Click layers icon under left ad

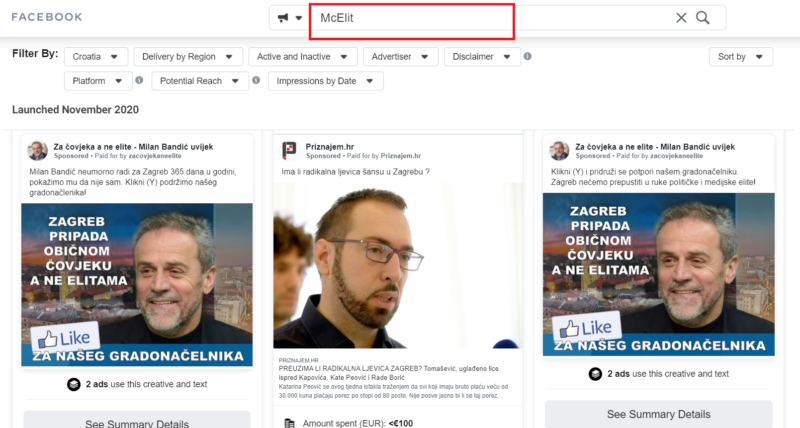74,384
